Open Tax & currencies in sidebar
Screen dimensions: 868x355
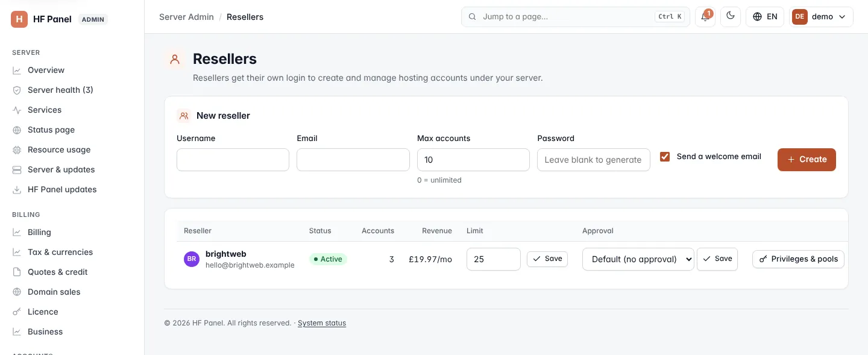tap(60, 253)
